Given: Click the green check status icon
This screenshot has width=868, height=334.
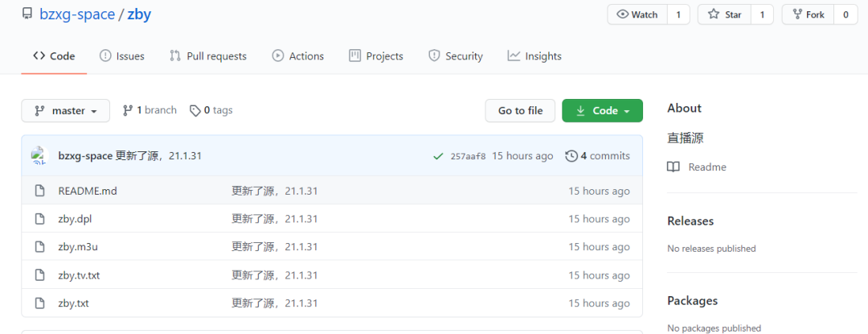Looking at the screenshot, I should [438, 156].
